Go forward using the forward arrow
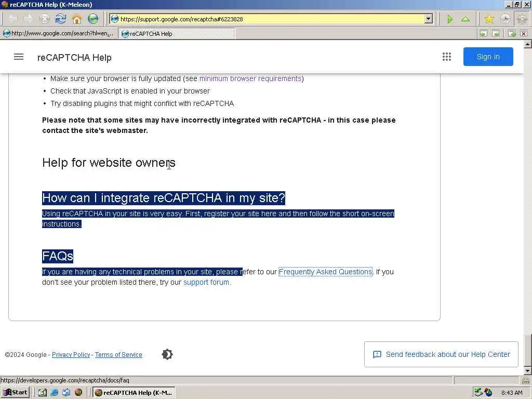 tap(28, 19)
